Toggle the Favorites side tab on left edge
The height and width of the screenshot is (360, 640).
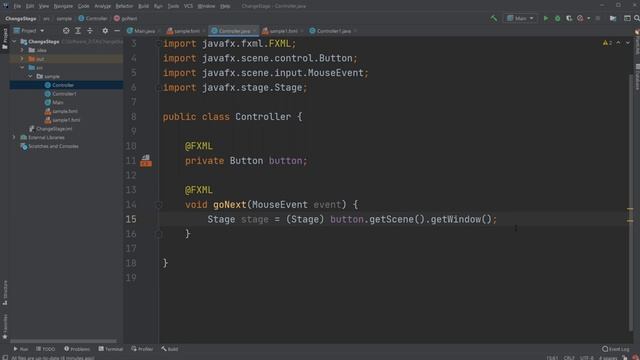(x=5, y=327)
